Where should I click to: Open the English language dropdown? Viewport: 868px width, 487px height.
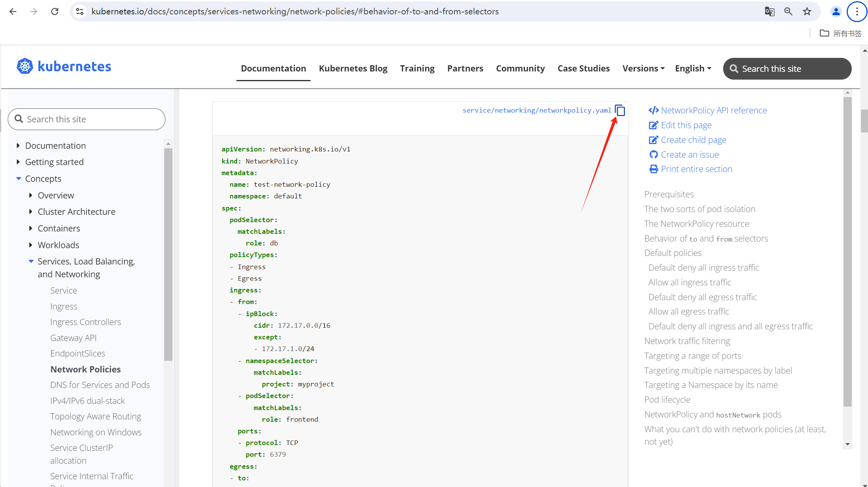(693, 68)
